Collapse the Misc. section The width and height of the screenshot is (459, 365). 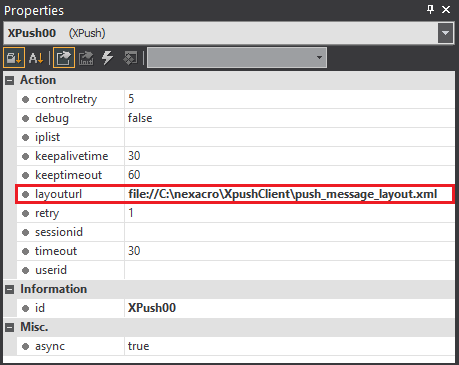pyautogui.click(x=10, y=327)
